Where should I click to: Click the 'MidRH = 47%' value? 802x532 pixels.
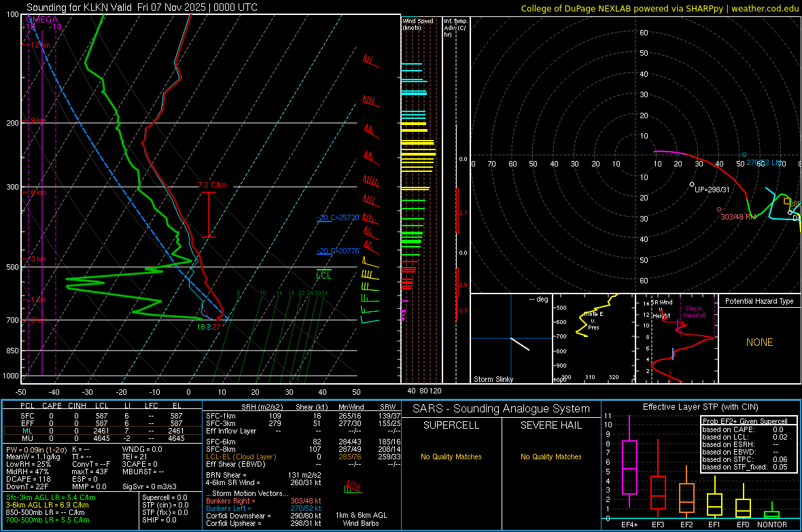coord(28,472)
